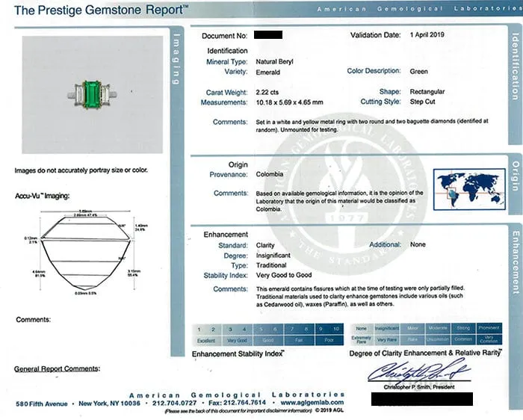Screen dimensions: 523x420
Task: Click the provenance value 'Colombia'
Action: [270, 174]
